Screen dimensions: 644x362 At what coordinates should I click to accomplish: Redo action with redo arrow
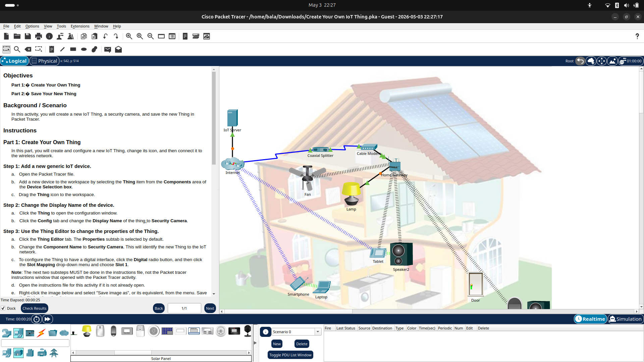coord(116,36)
